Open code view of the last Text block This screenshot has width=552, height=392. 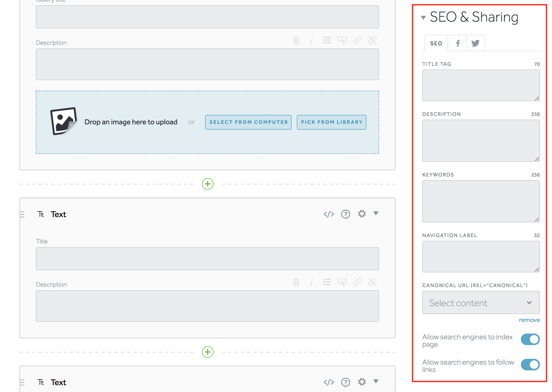coord(329,382)
